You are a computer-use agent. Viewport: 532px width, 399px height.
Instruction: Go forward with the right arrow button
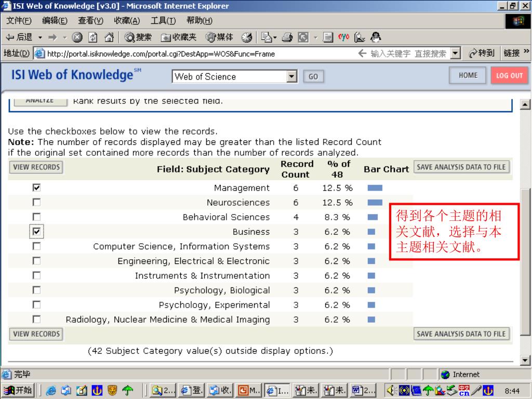pyautogui.click(x=52, y=37)
